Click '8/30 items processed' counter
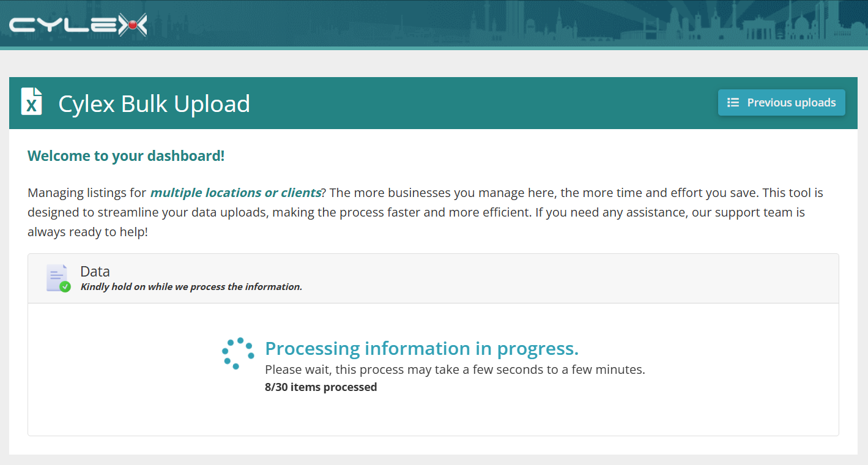Image resolution: width=868 pixels, height=465 pixels. (321, 387)
